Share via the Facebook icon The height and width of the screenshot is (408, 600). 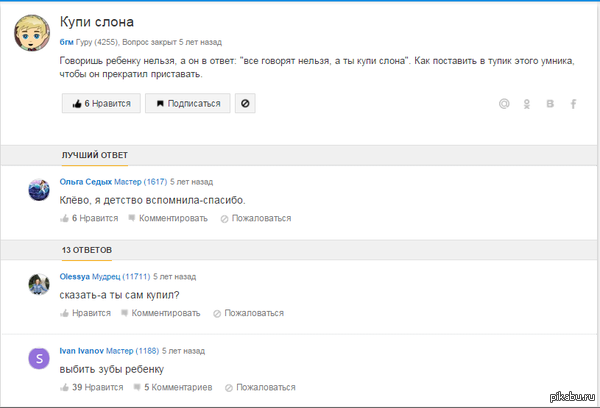click(x=573, y=104)
